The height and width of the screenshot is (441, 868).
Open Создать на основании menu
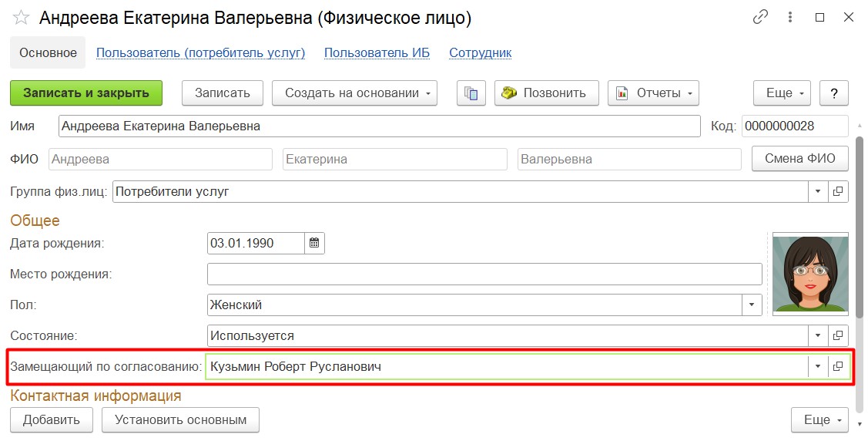pos(354,93)
